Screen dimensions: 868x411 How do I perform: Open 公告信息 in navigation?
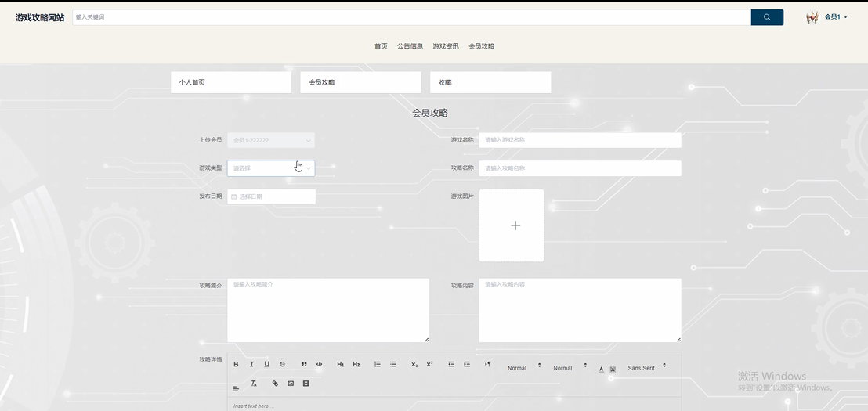coord(410,46)
